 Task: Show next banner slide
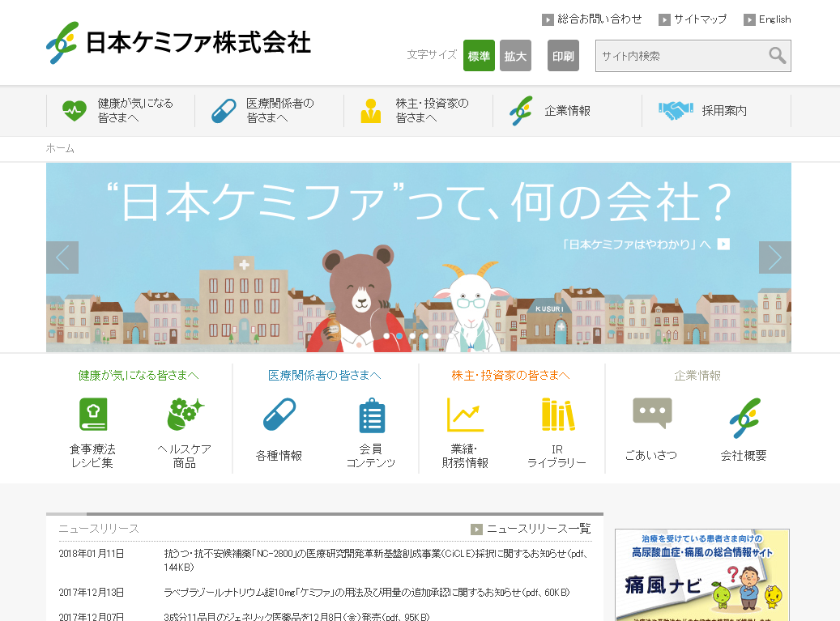tap(774, 257)
